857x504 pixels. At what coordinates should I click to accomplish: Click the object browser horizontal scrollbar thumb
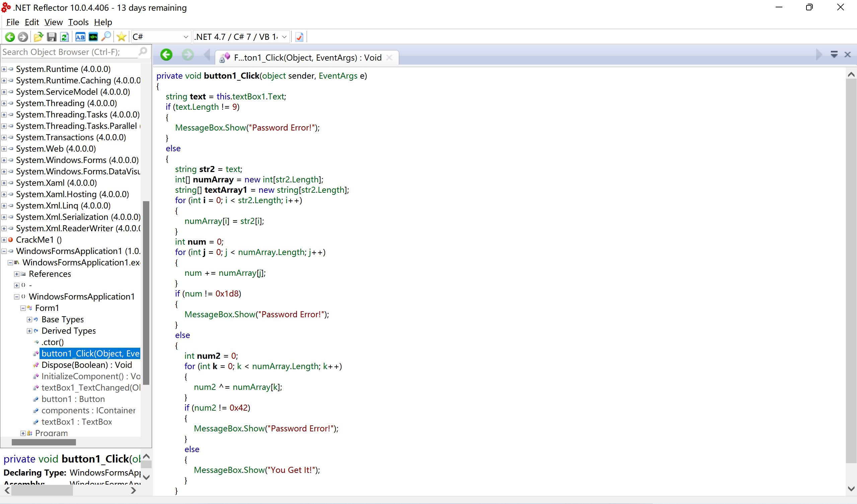pos(44,442)
